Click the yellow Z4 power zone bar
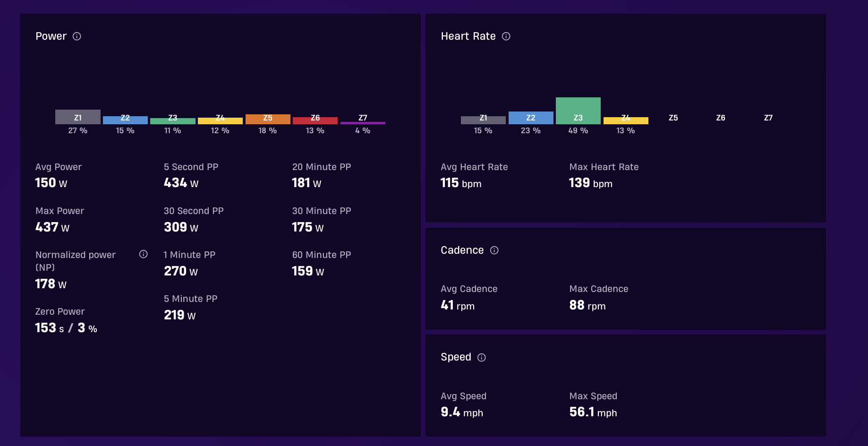 pyautogui.click(x=220, y=121)
